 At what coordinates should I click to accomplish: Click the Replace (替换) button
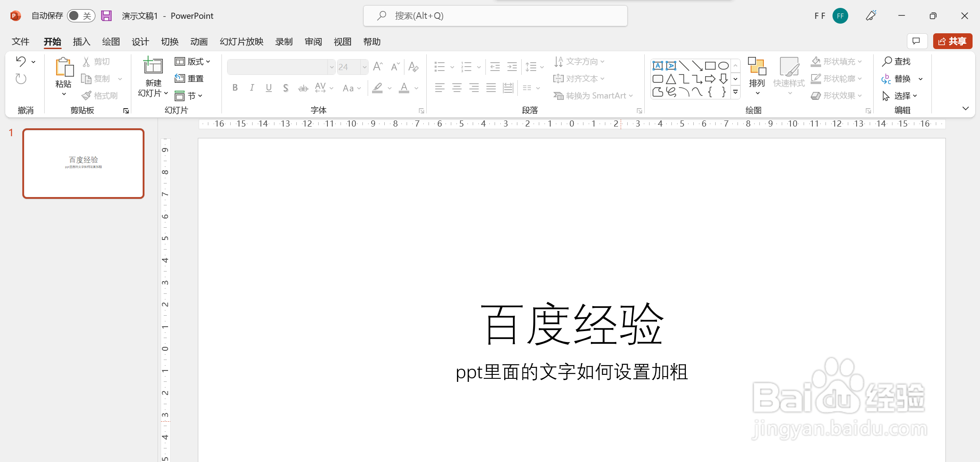click(896, 79)
